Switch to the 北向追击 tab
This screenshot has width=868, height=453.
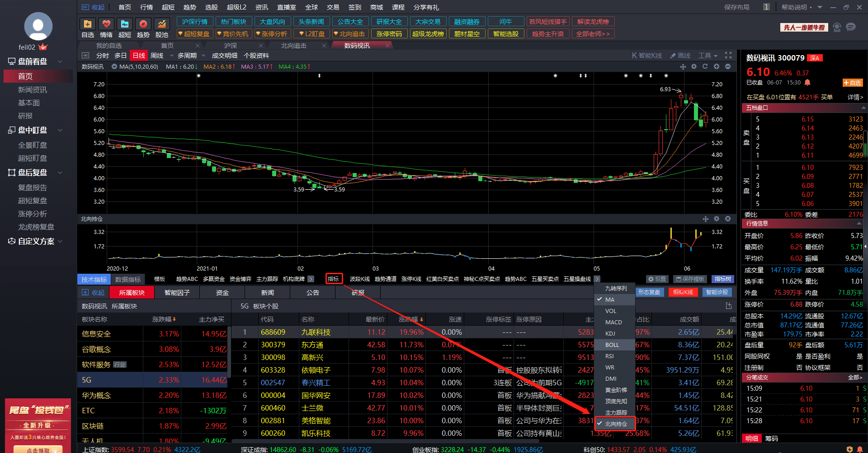coord(293,46)
